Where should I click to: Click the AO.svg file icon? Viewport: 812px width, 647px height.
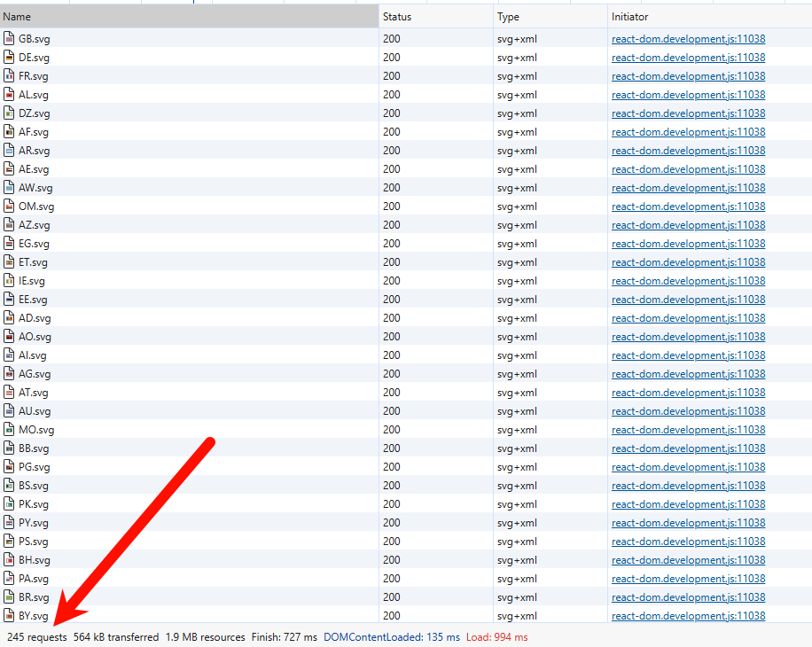click(9, 337)
